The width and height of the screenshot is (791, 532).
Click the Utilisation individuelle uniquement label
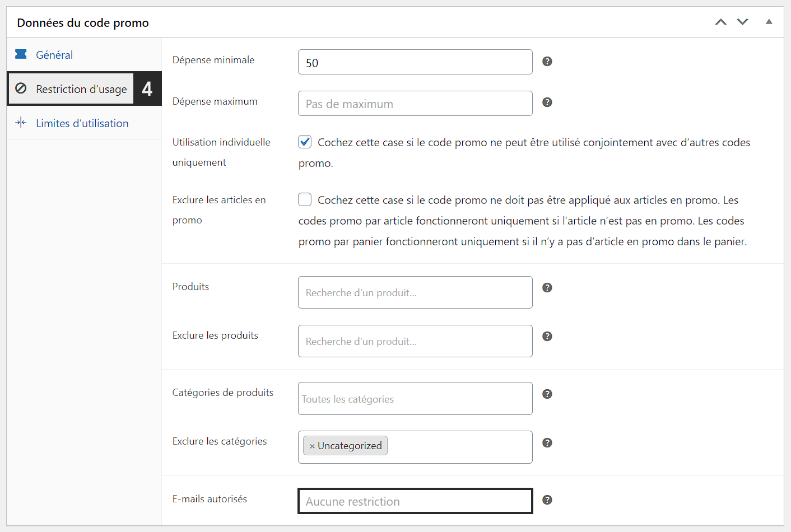click(221, 152)
